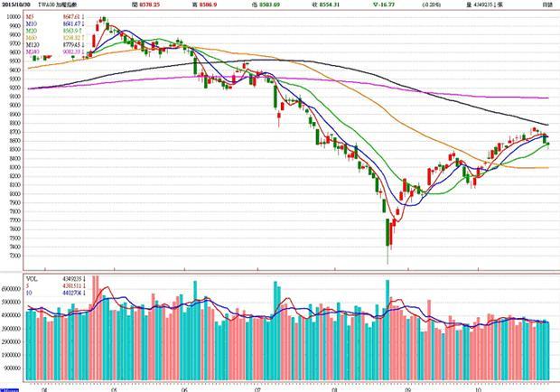The image size is (560, 392).
Task: Click the blue tab at bottom-left corner
Action: click(9, 389)
